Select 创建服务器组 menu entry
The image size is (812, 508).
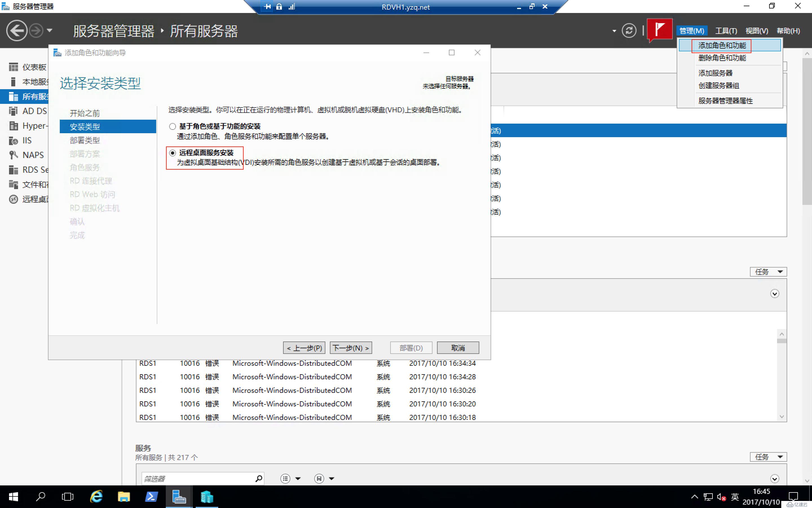(x=730, y=85)
